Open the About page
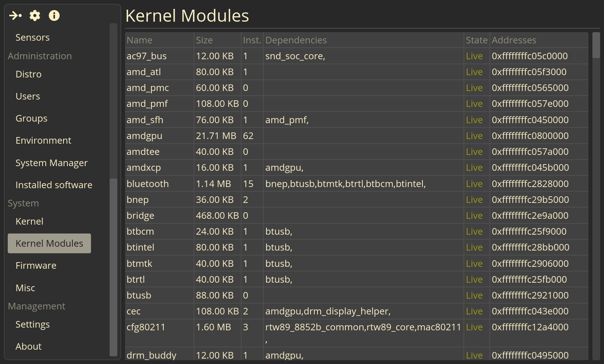The image size is (604, 364). click(28, 347)
